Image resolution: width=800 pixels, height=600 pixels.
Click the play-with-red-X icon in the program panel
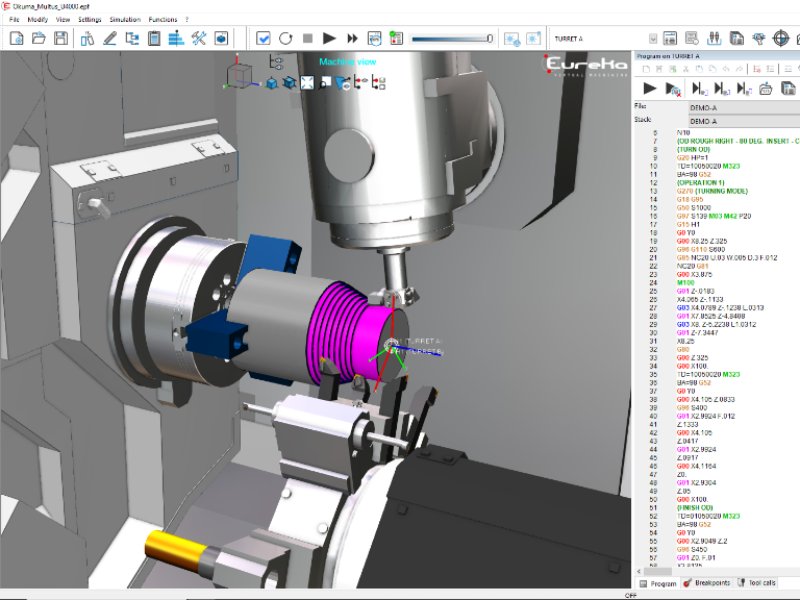673,89
